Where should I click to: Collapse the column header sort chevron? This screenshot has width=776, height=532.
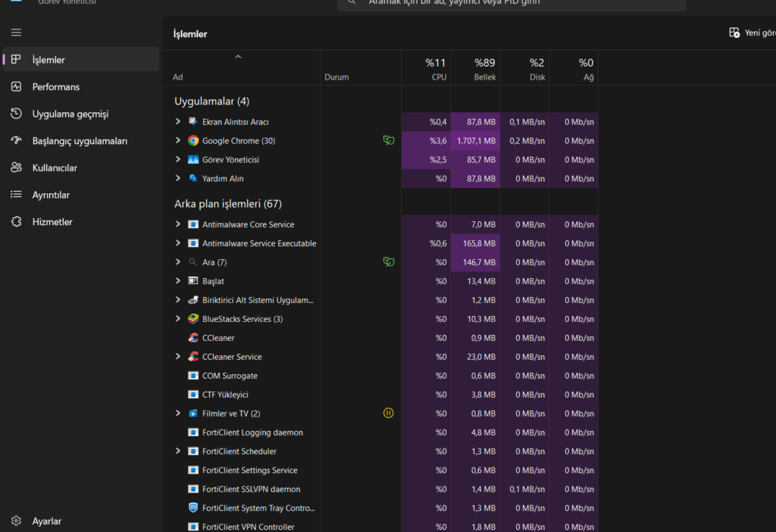pyautogui.click(x=238, y=57)
